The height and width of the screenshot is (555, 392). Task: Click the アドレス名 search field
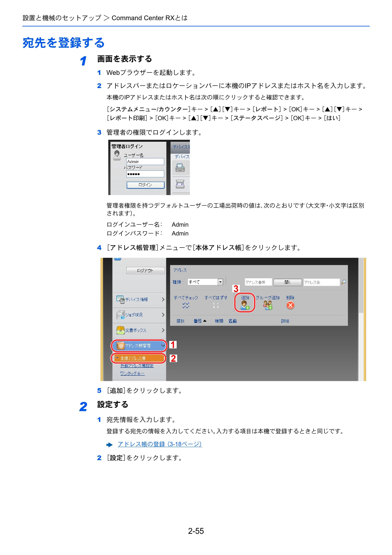tap(321, 282)
